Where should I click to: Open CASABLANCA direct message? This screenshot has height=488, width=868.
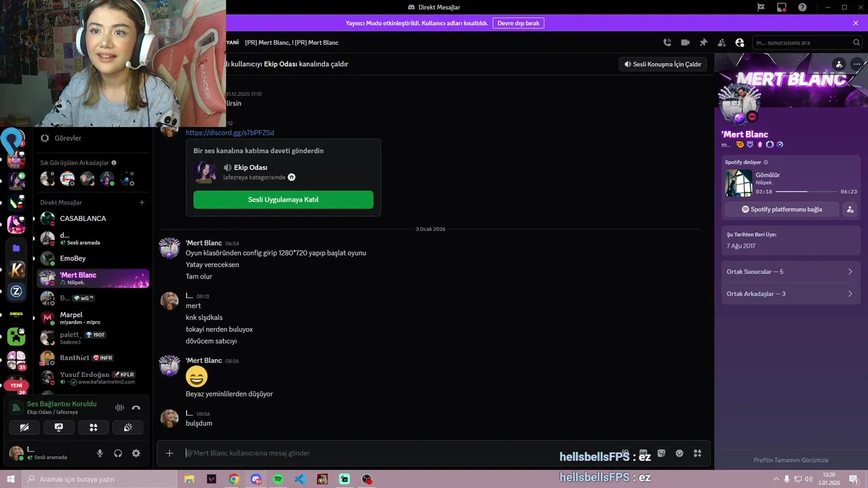click(x=93, y=219)
